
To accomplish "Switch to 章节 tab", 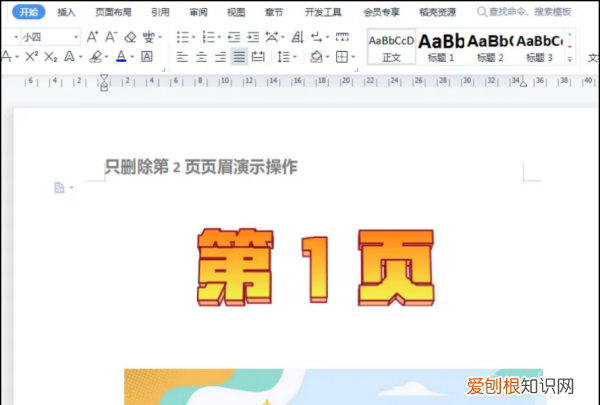I will [274, 12].
